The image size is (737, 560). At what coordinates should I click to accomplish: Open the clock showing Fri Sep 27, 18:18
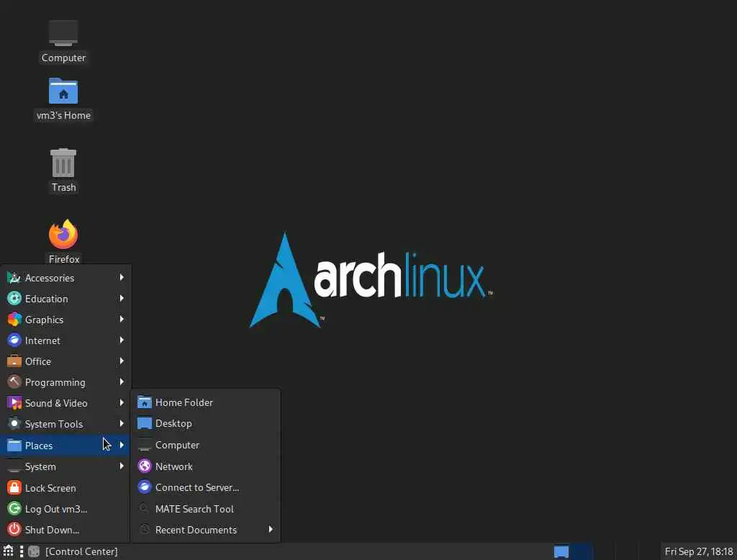[698, 551]
